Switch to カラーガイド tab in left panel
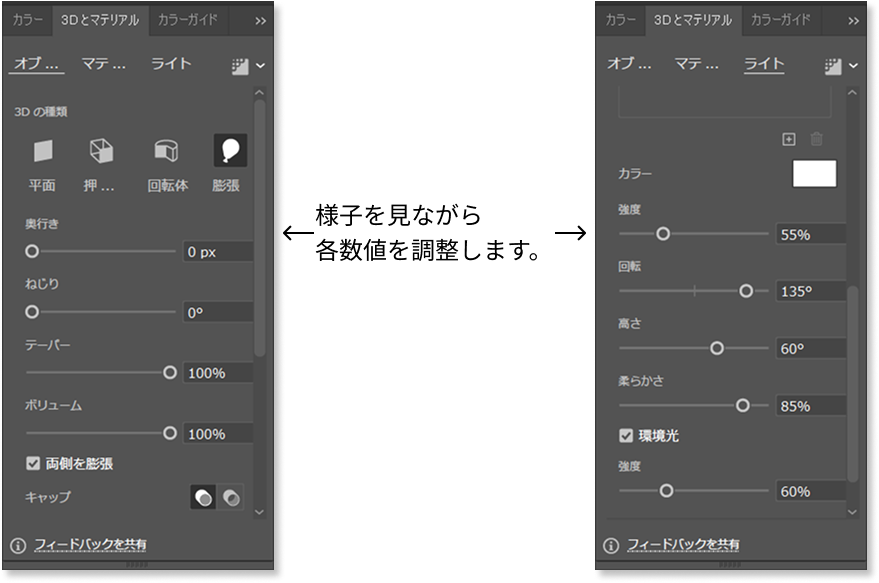The image size is (879, 583). [188, 19]
